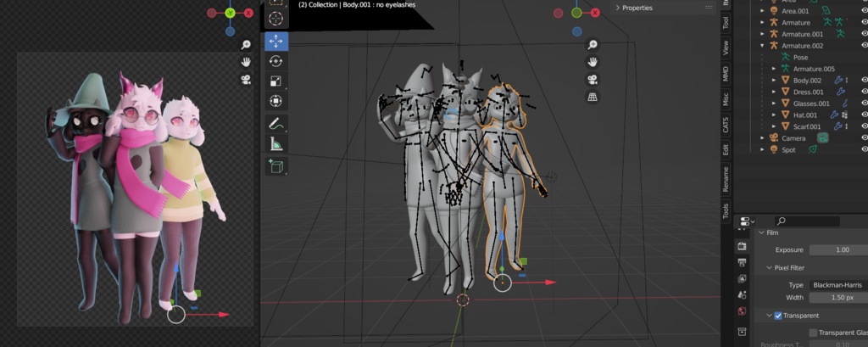Open properties editor type dropdown
Screen dimensions: 868x347
click(x=748, y=221)
